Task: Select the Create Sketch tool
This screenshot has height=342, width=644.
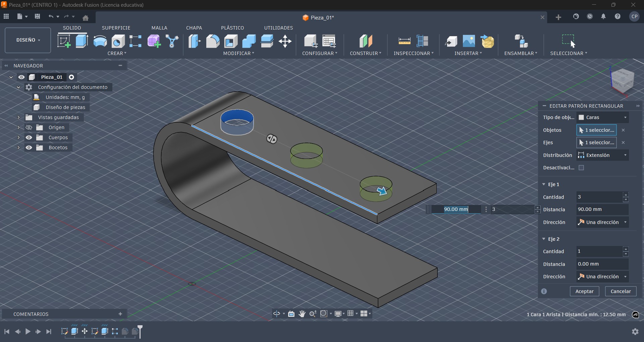Action: [64, 41]
